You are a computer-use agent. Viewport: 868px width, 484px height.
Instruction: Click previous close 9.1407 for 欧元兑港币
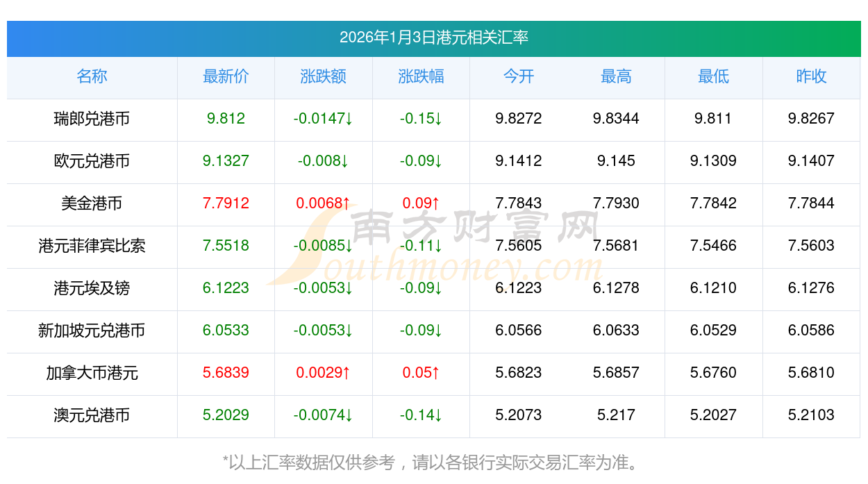pyautogui.click(x=811, y=161)
